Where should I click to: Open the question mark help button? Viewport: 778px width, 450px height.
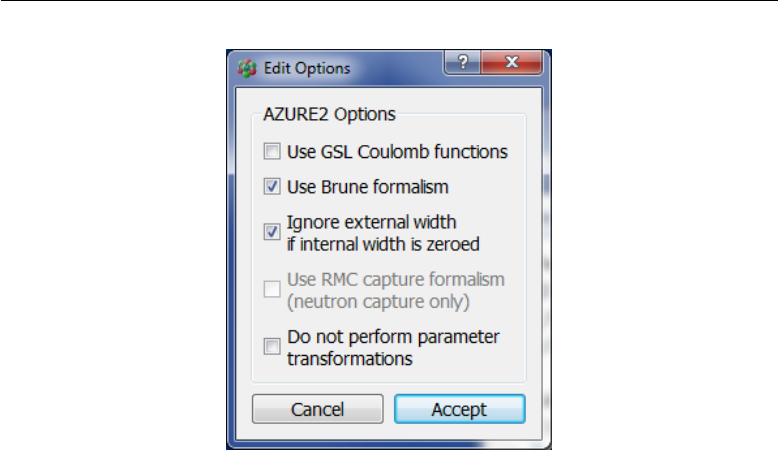(462, 62)
